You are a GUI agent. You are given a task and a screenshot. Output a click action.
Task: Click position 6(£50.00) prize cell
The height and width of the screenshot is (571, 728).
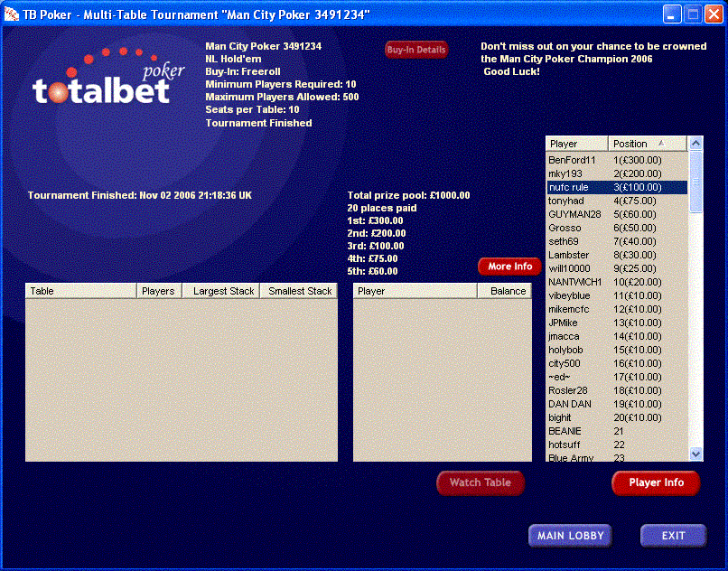[635, 228]
